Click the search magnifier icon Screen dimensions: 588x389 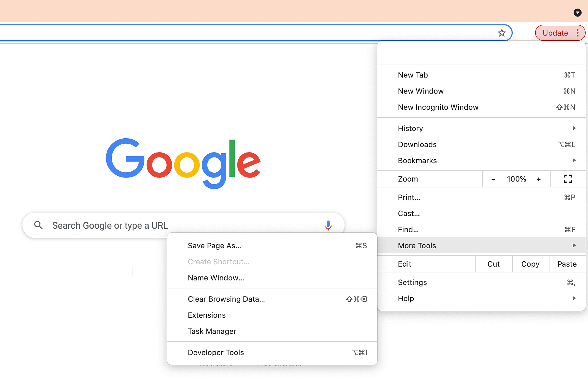[38, 225]
